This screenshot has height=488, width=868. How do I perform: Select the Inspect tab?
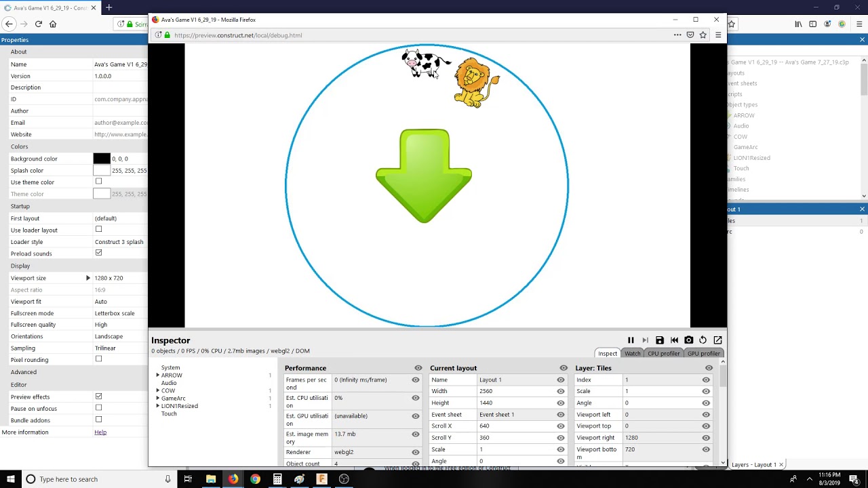[608, 353]
